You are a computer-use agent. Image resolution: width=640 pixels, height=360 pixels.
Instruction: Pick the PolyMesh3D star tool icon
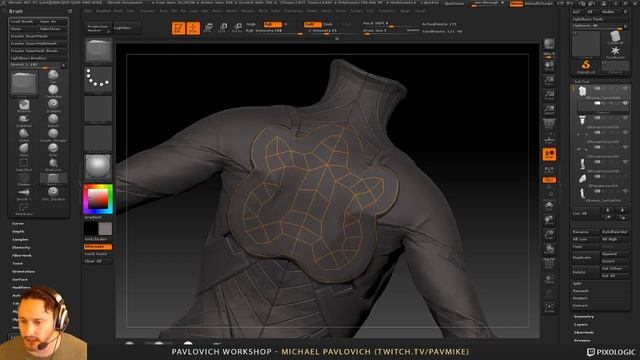[615, 52]
